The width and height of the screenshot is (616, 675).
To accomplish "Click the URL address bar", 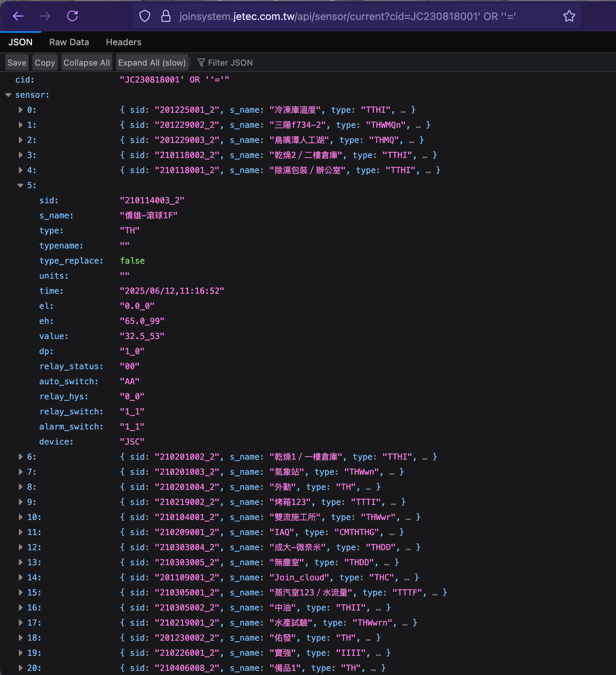I will [x=347, y=16].
